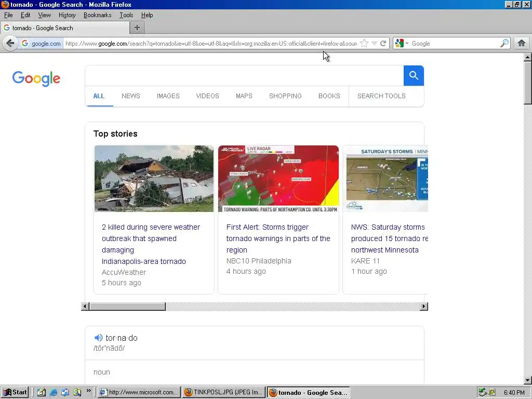Open the Windows Start menu
The height and width of the screenshot is (399, 532).
point(14,392)
